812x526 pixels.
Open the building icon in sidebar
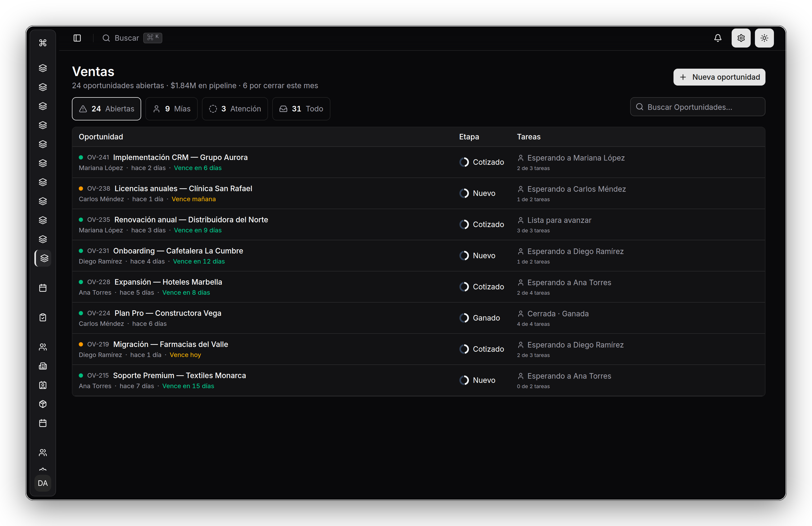point(43,366)
